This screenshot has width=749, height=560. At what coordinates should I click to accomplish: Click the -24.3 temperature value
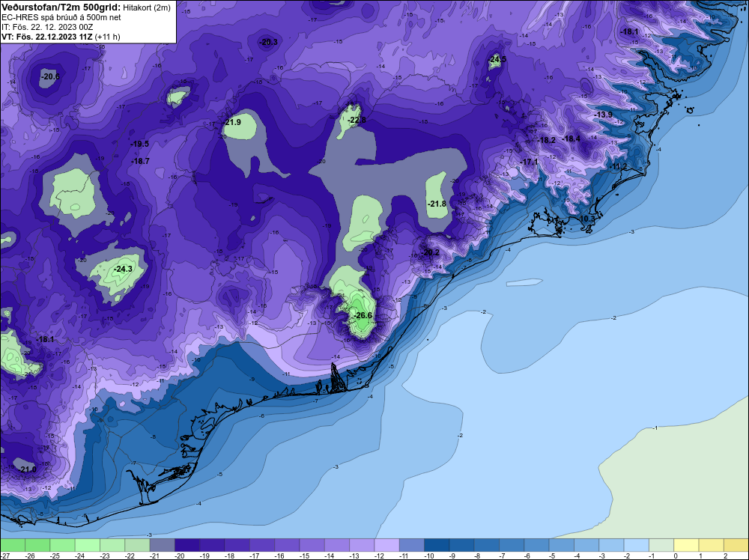[123, 270]
